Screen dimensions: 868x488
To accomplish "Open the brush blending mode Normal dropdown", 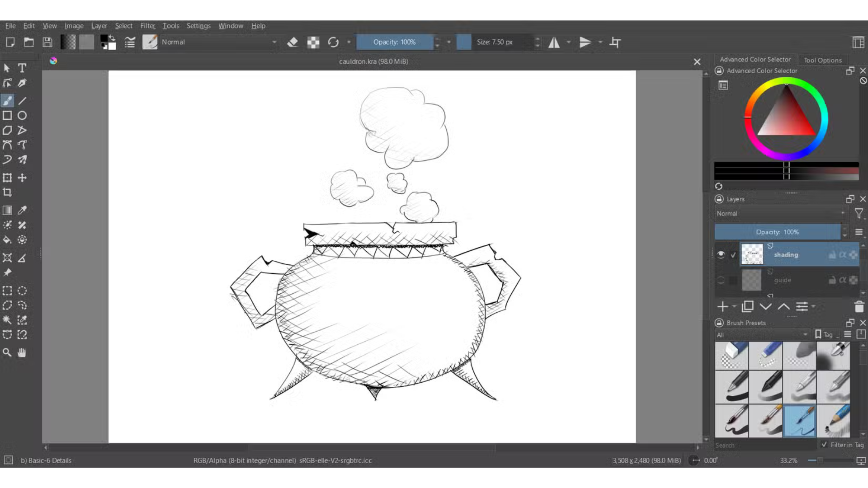I will coord(219,42).
